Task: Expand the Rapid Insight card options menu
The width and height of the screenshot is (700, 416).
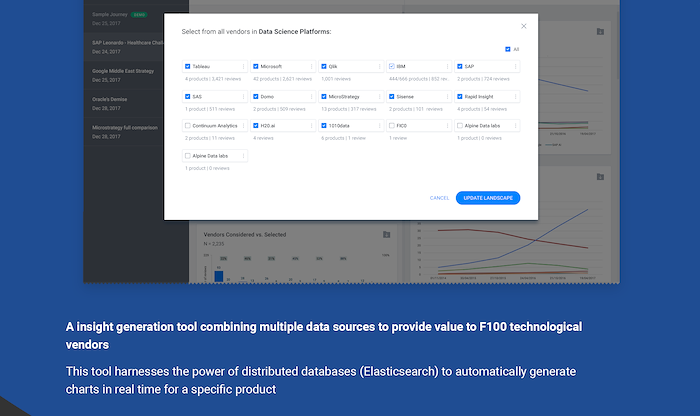Action: click(x=516, y=97)
